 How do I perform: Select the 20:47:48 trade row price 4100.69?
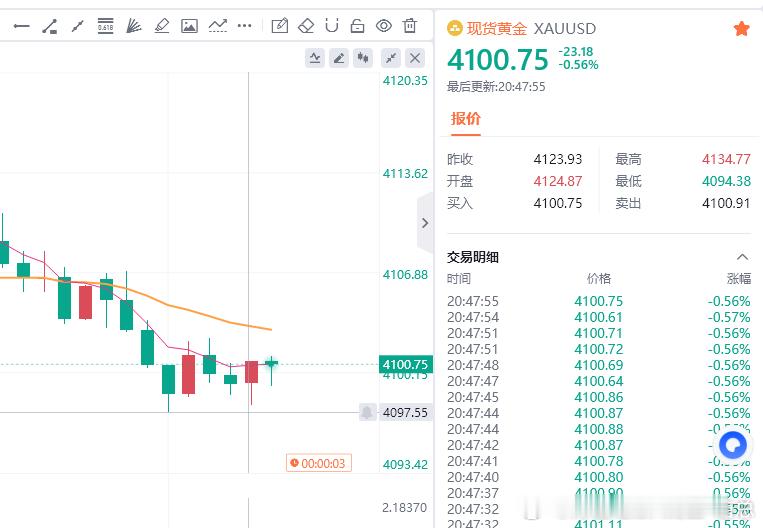click(599, 365)
